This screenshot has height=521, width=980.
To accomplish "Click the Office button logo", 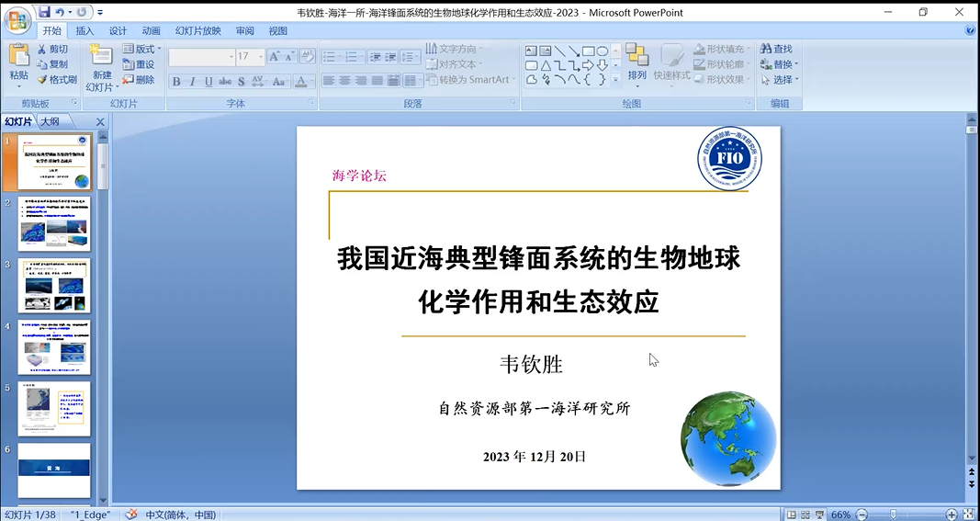I will click(x=18, y=20).
